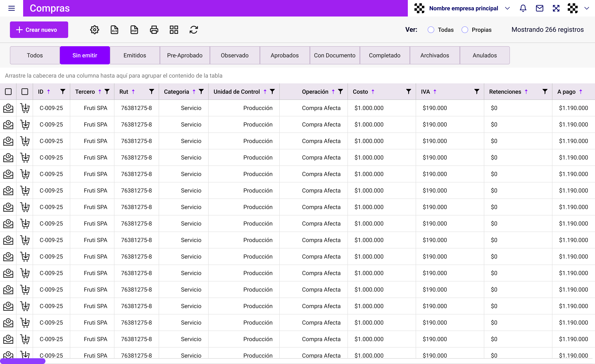Switch to the Todos tab
The image size is (595, 364).
[35, 55]
